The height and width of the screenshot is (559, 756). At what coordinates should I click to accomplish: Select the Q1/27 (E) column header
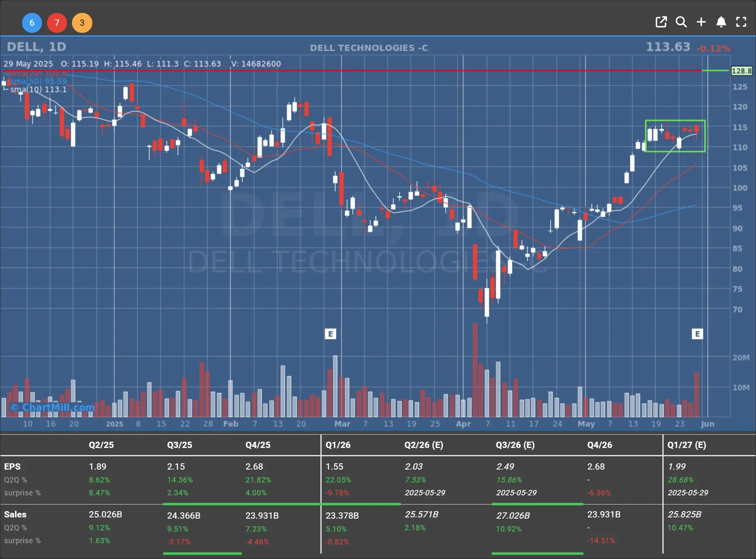point(687,445)
